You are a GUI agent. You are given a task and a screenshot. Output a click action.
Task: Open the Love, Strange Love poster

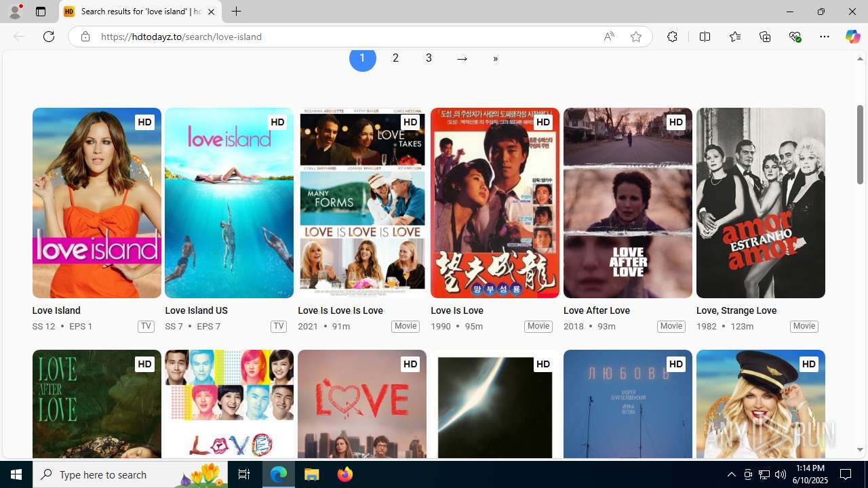[x=761, y=203]
